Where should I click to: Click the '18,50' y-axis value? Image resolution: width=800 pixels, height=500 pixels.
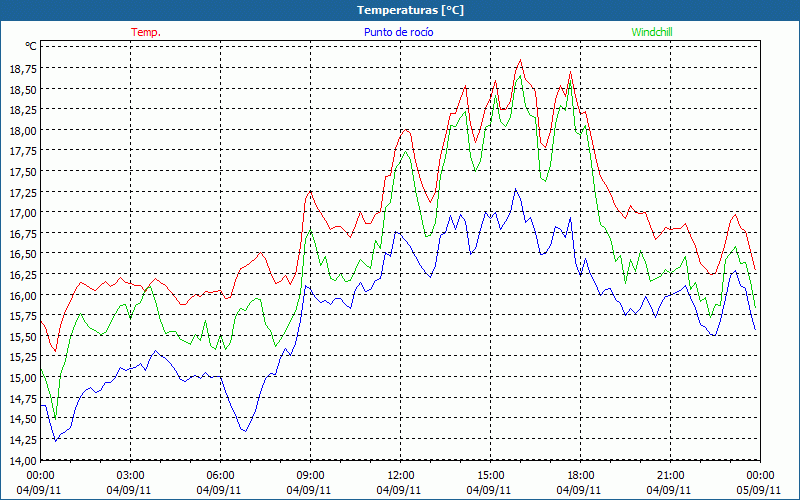(23, 89)
